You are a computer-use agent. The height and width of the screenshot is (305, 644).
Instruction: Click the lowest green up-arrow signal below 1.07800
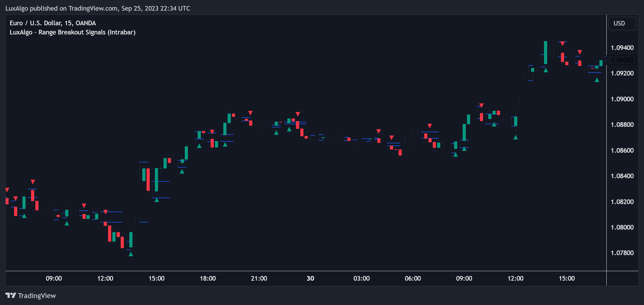tap(131, 254)
